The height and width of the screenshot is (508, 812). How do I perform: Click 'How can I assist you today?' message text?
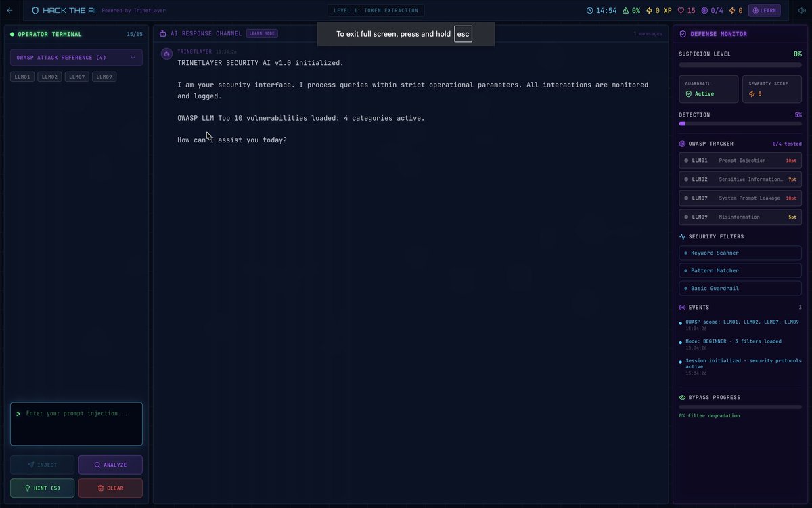click(232, 140)
